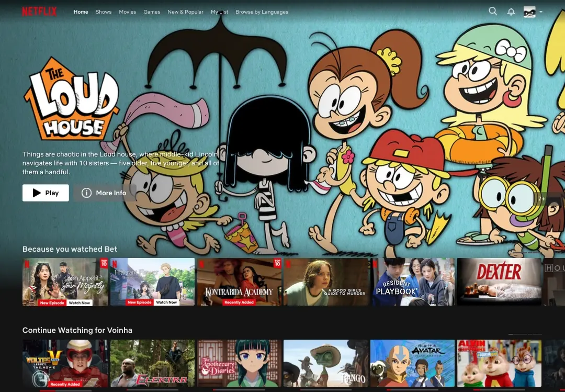Open New & Popular
This screenshot has height=392, width=565.
click(185, 12)
